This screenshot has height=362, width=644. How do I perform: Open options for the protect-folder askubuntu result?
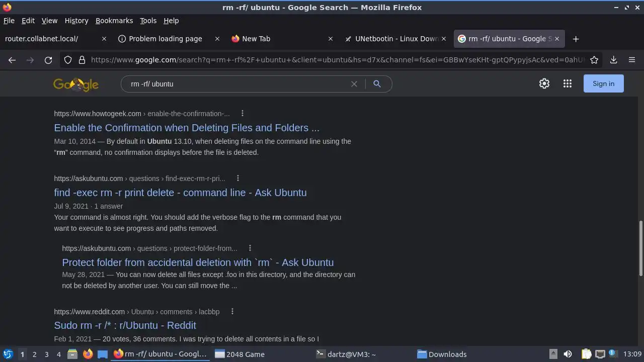click(250, 248)
